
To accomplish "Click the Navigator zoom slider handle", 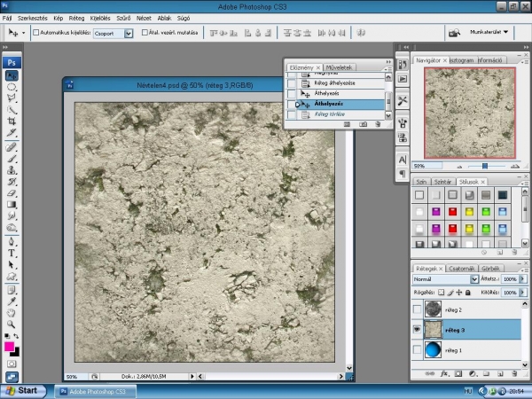I will click(x=485, y=166).
